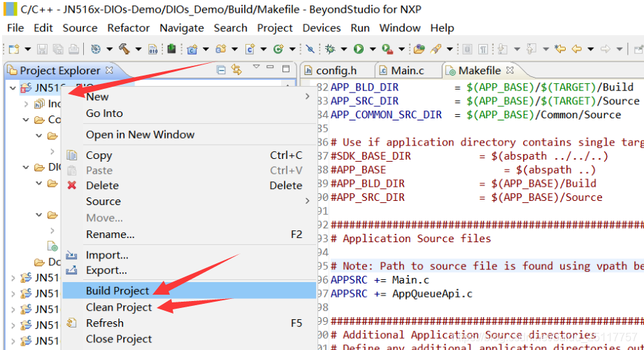644x350 pixels.
Task: Open the Devices menu
Action: [322, 28]
